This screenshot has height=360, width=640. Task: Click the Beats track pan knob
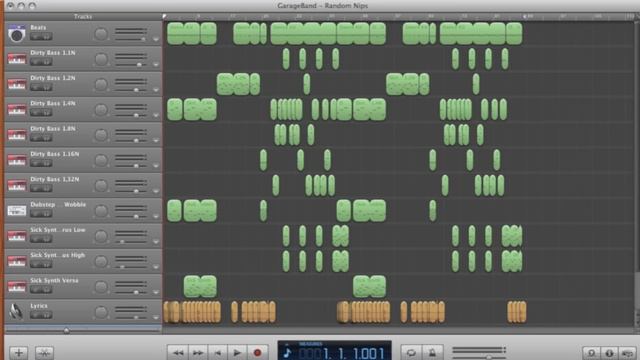coord(101,34)
